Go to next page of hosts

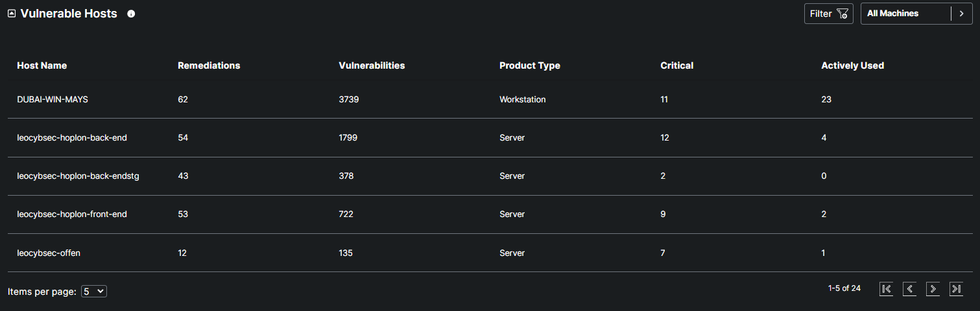coord(933,289)
